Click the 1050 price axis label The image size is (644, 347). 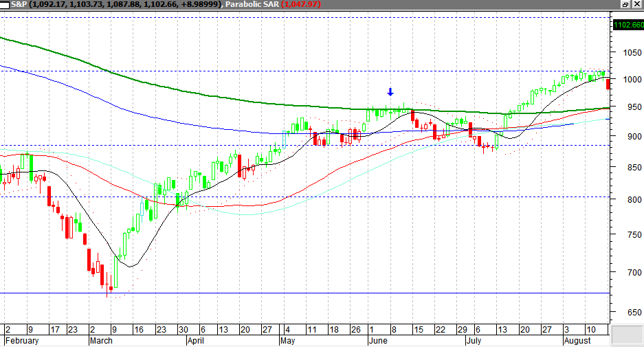tap(632, 52)
